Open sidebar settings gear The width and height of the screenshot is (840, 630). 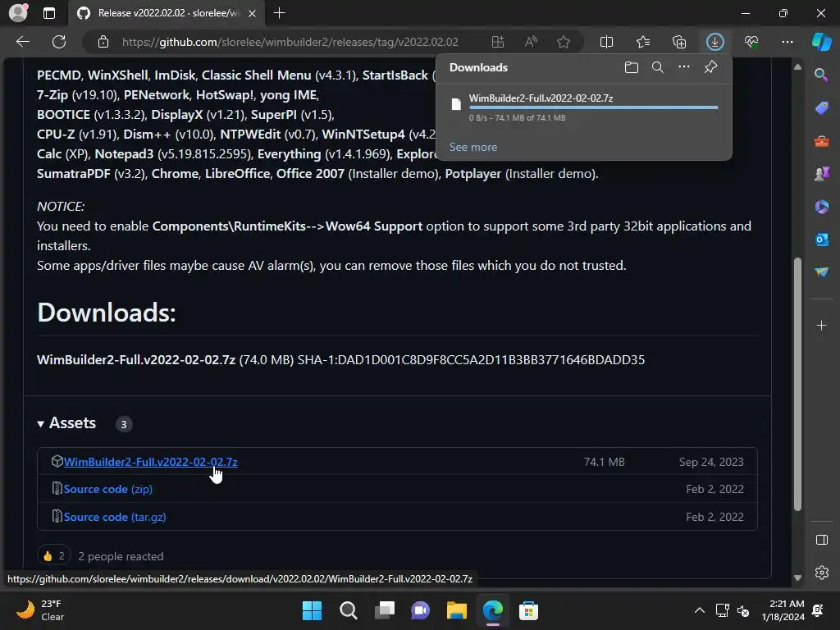click(822, 572)
